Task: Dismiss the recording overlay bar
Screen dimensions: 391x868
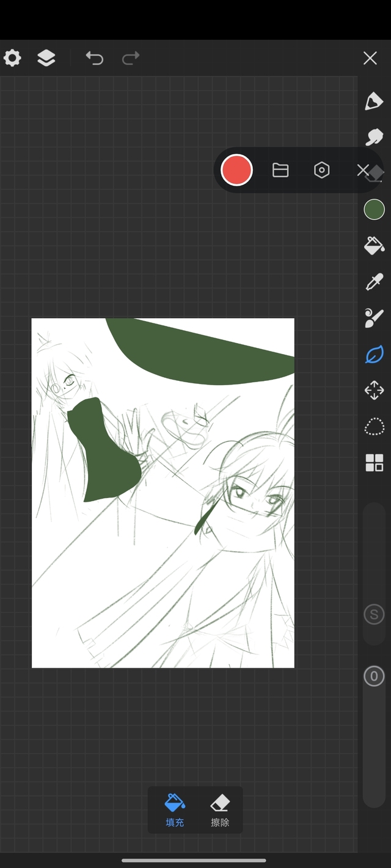Action: click(x=363, y=170)
